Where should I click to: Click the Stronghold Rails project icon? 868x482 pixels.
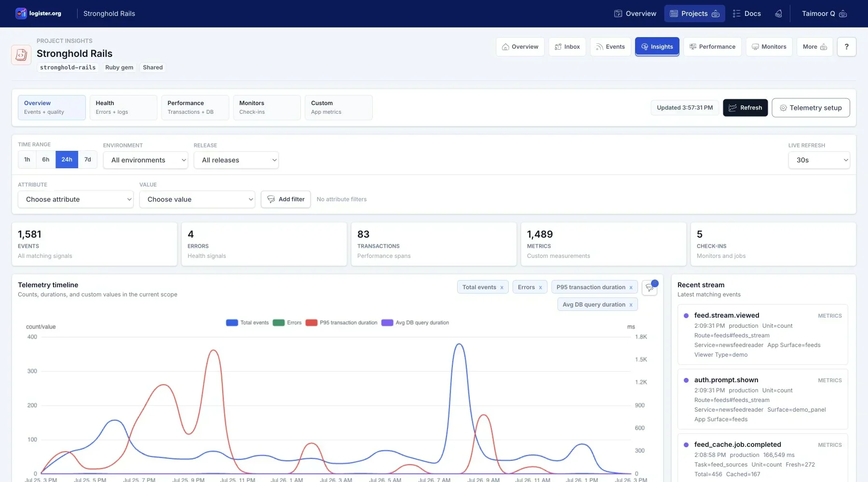21,55
